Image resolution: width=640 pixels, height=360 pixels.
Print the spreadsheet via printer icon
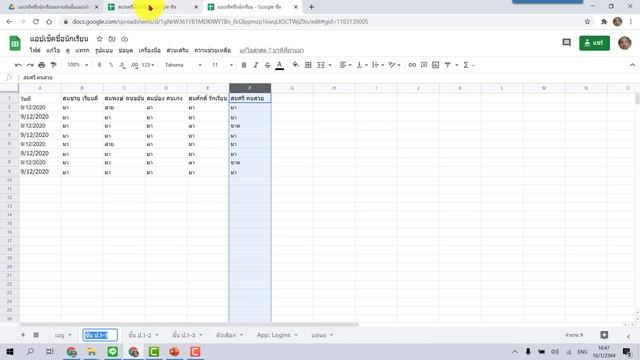(x=42, y=65)
